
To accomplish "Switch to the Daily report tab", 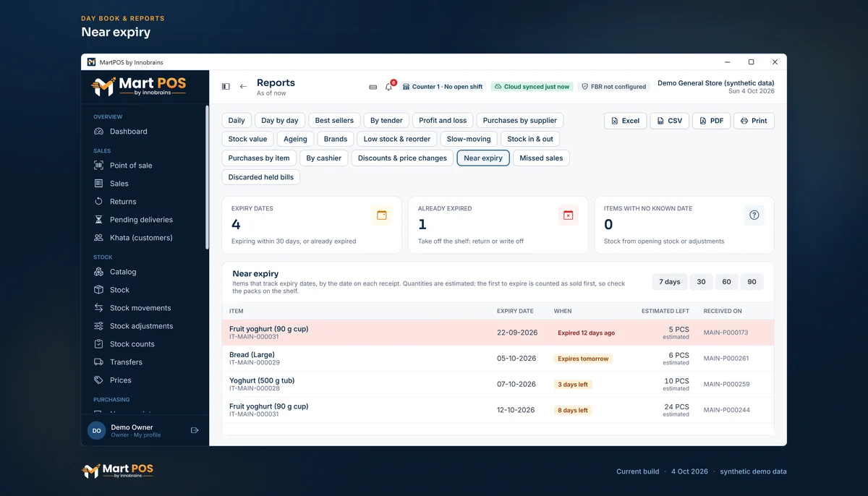I will [237, 121].
